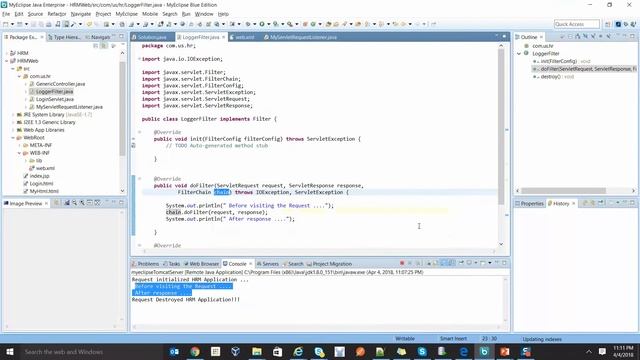
Task: Open File Explorer from the taskbar
Action: tap(257, 352)
